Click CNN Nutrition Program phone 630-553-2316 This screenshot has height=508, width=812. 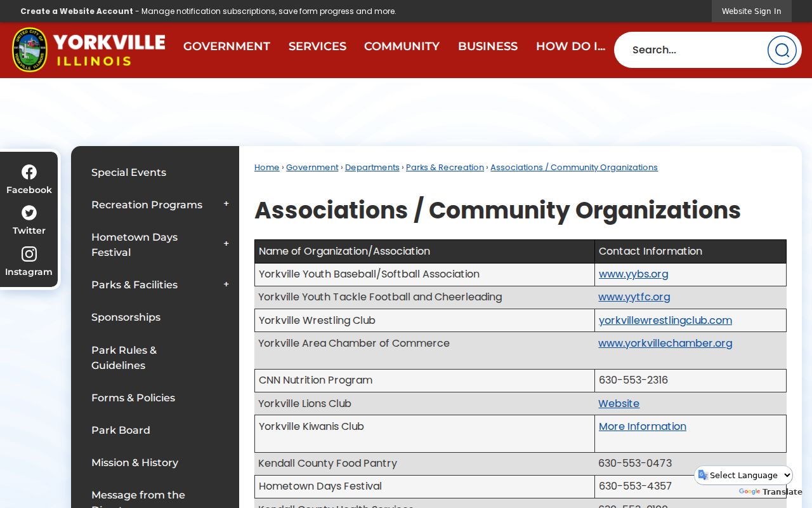pos(633,380)
